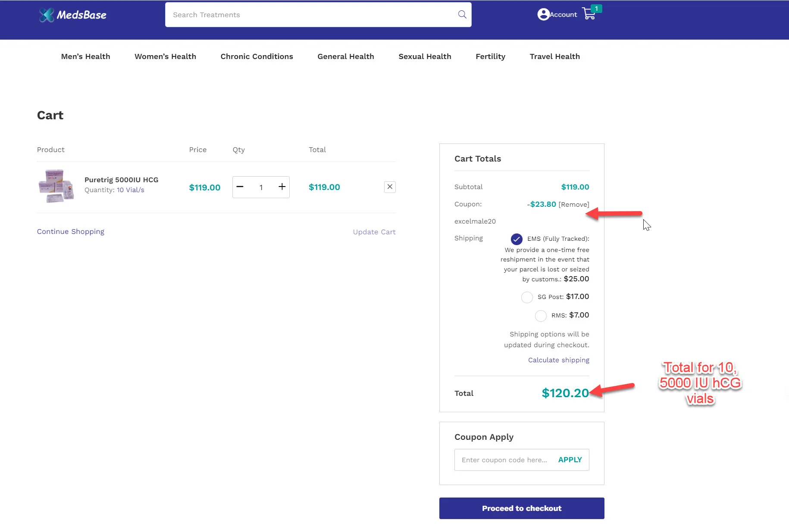Open General Health menu
The width and height of the screenshot is (789, 532).
(x=346, y=56)
